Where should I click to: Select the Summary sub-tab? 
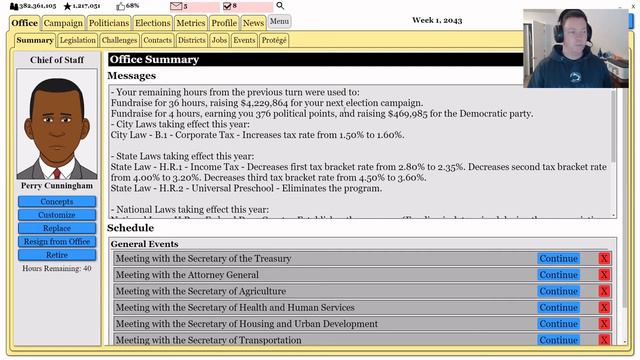point(35,40)
